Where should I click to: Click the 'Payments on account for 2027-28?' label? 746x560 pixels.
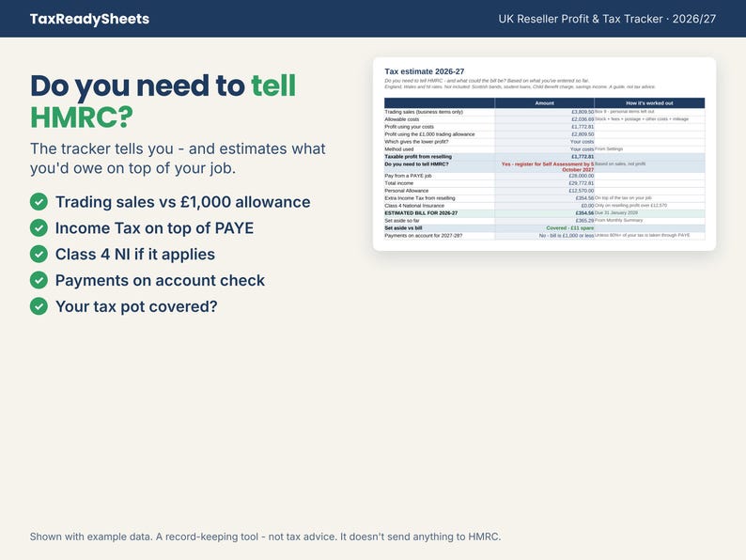[424, 236]
